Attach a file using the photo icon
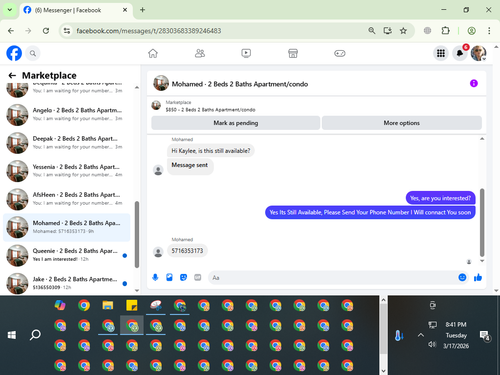 point(169,277)
